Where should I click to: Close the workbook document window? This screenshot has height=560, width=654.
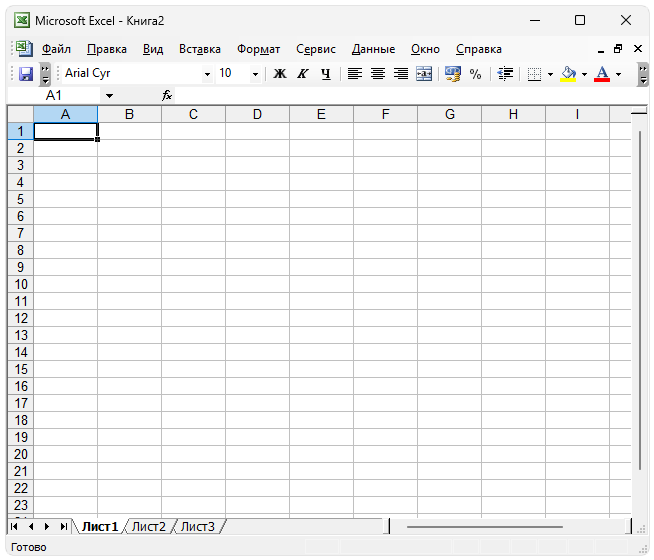[x=638, y=49]
